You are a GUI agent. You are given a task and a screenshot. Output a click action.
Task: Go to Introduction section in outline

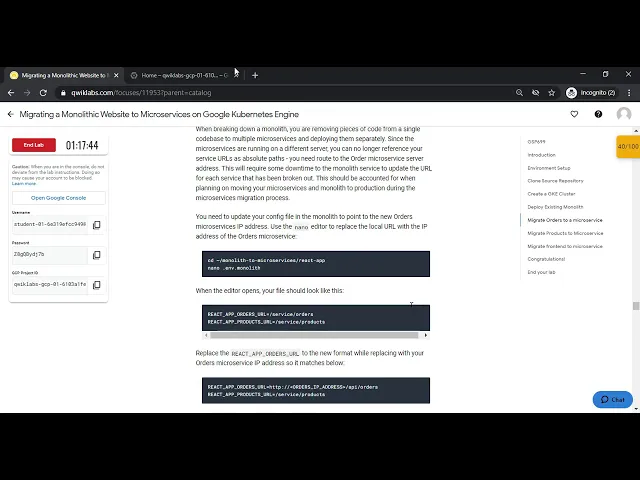(x=542, y=155)
